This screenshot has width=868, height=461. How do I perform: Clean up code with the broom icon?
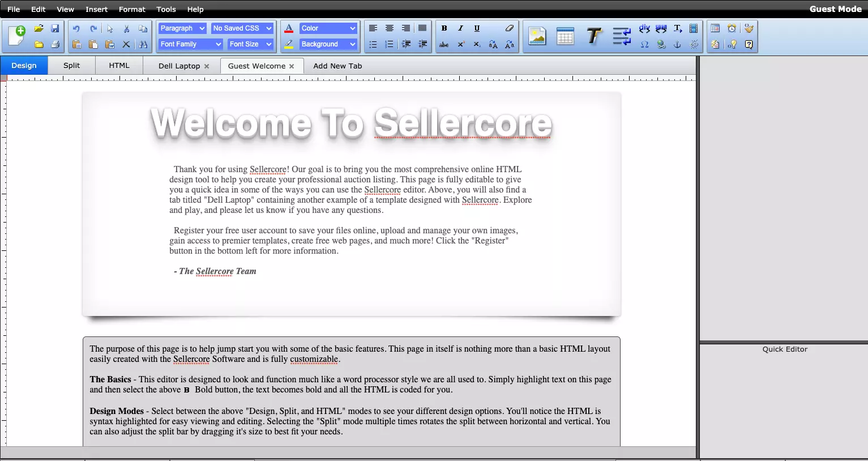point(749,28)
